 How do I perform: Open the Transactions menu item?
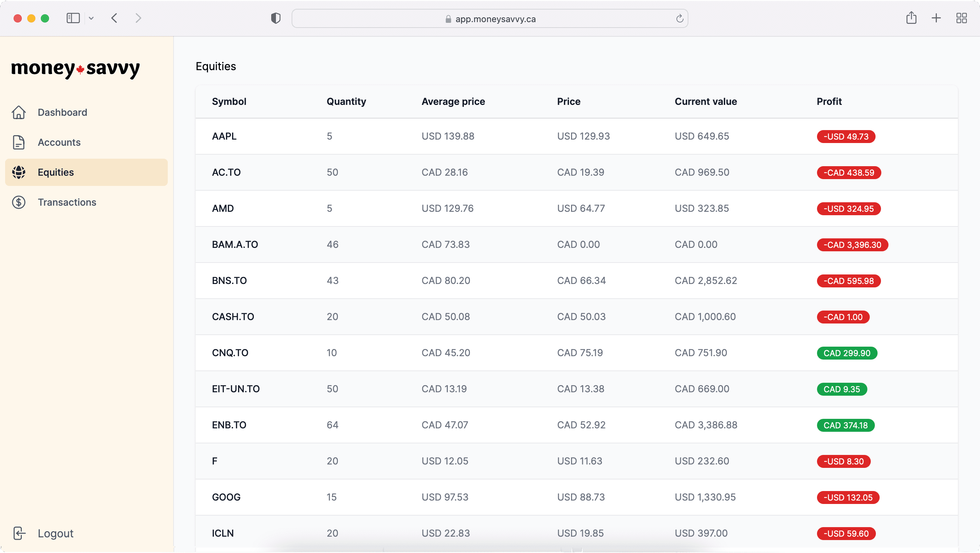(67, 202)
